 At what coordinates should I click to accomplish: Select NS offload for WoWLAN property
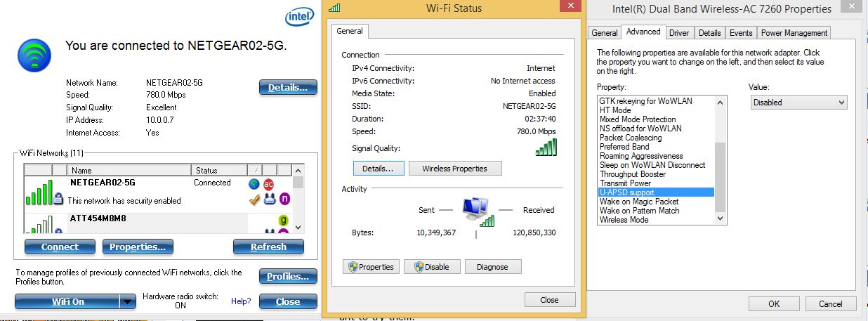coord(640,129)
